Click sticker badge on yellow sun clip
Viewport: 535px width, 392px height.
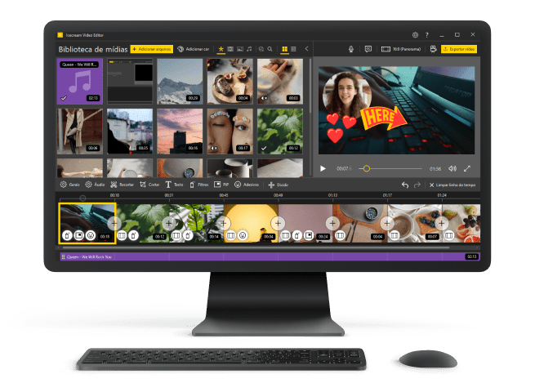[243, 235]
